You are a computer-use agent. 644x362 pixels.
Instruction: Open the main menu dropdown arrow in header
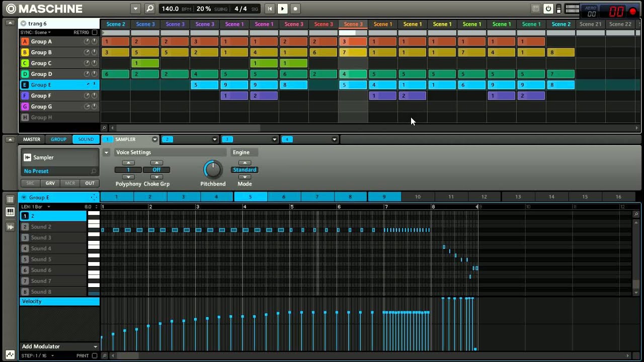[135, 9]
